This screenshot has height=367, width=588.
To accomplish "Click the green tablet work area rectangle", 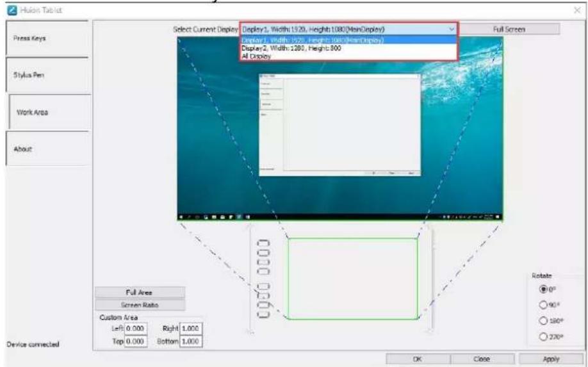I will tap(353, 279).
